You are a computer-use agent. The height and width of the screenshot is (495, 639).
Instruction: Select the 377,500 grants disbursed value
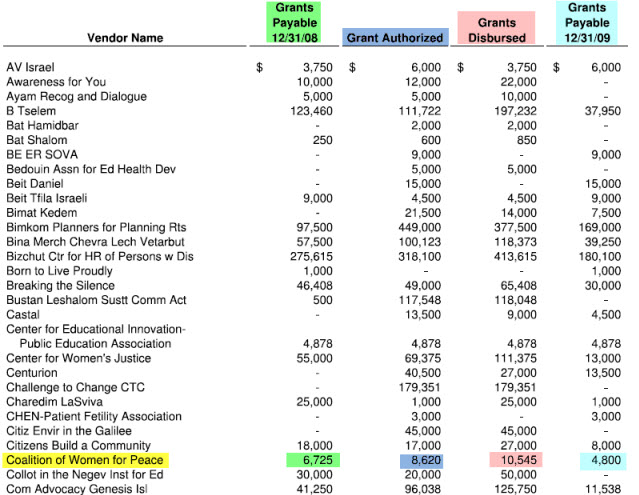tap(516, 227)
